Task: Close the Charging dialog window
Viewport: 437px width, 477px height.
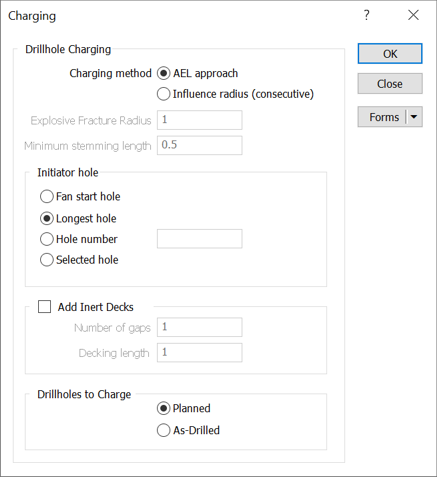Action: click(x=413, y=15)
